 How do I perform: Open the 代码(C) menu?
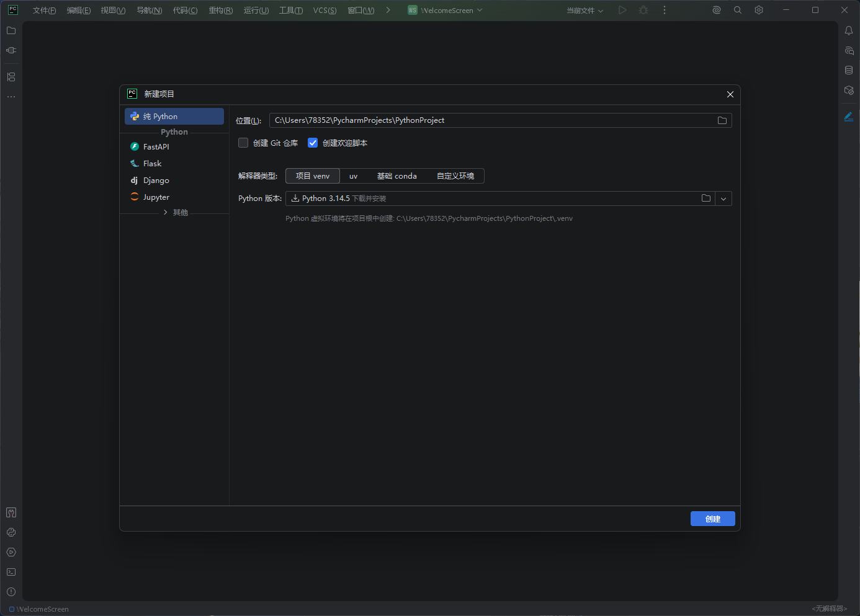pos(185,11)
